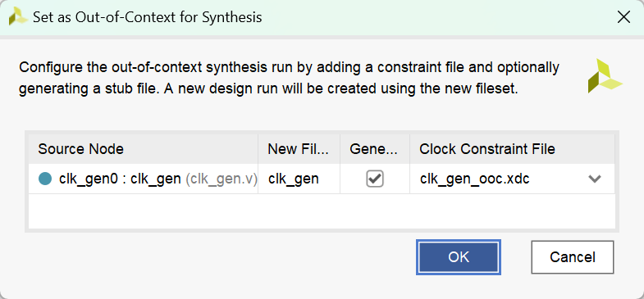Sort by the Source Node column header
The height and width of the screenshot is (299, 644).
coord(144,149)
